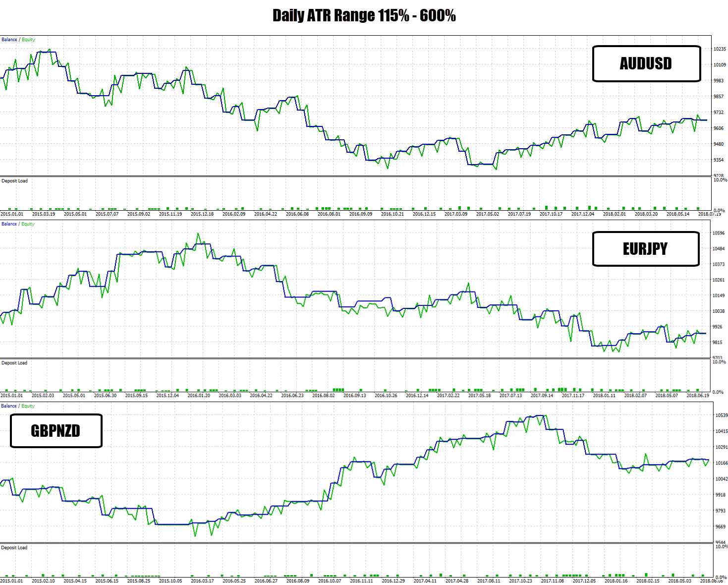Screen dimensions: 728x585
Task: Click 'Deposit Load' label under AUDUSD chart
Action: 14,181
